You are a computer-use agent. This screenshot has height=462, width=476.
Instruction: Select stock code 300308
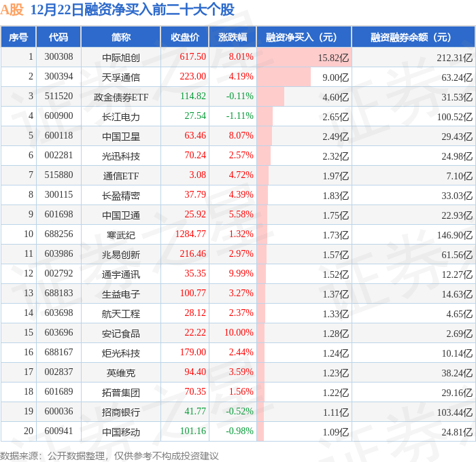tap(58, 56)
